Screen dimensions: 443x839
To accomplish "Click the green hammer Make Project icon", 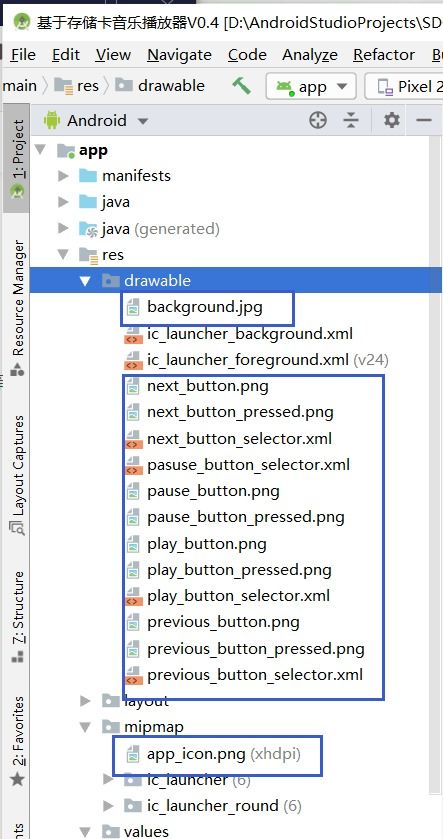I will click(x=241, y=85).
